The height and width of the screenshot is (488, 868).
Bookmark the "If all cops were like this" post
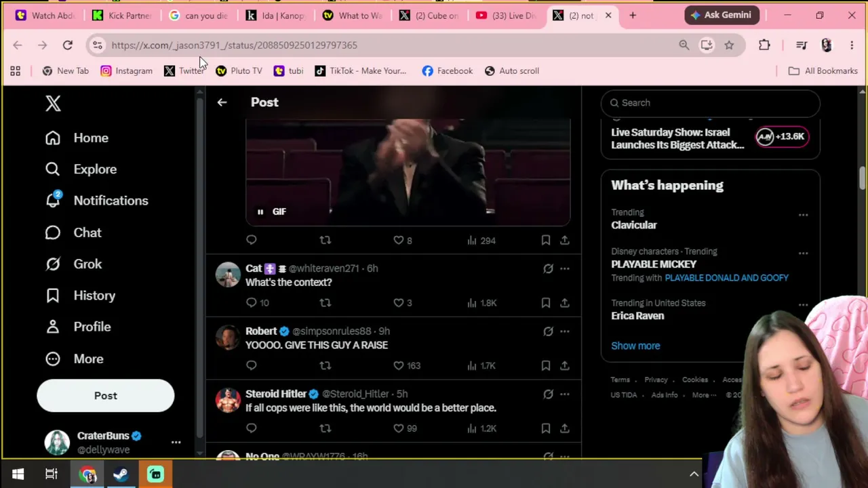546,428
